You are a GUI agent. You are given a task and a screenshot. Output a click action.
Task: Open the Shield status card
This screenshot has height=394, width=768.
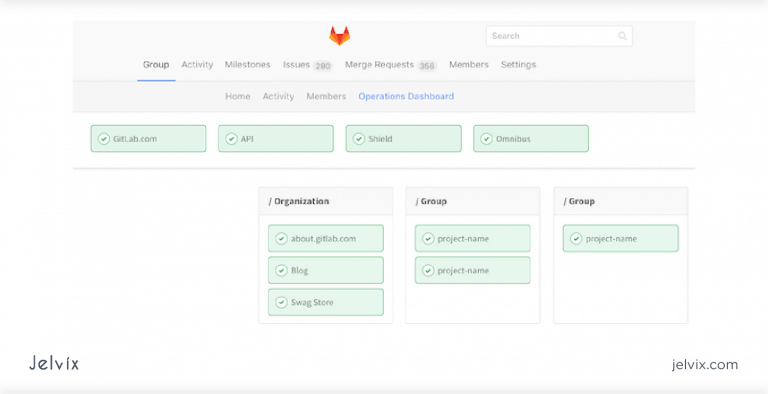pyautogui.click(x=404, y=139)
